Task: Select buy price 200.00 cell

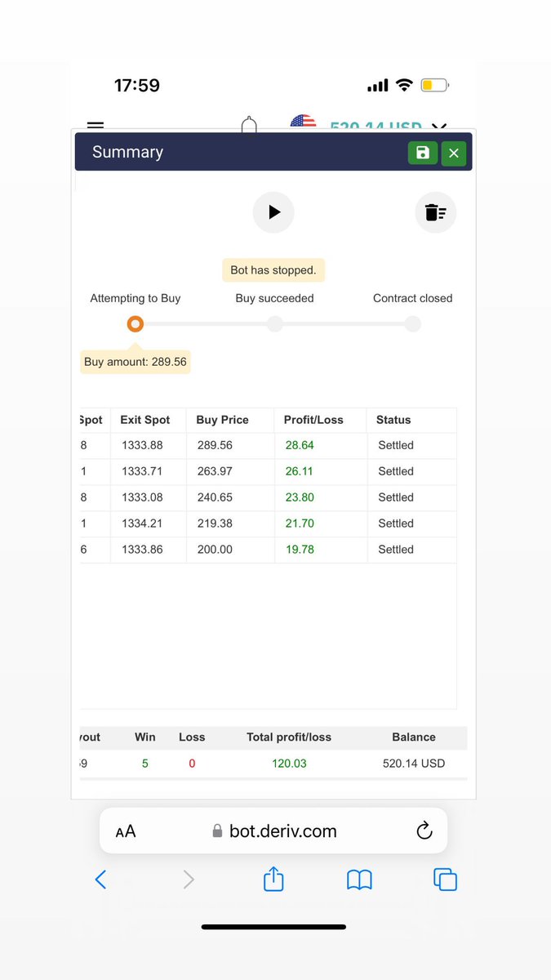Action: pyautogui.click(x=215, y=550)
